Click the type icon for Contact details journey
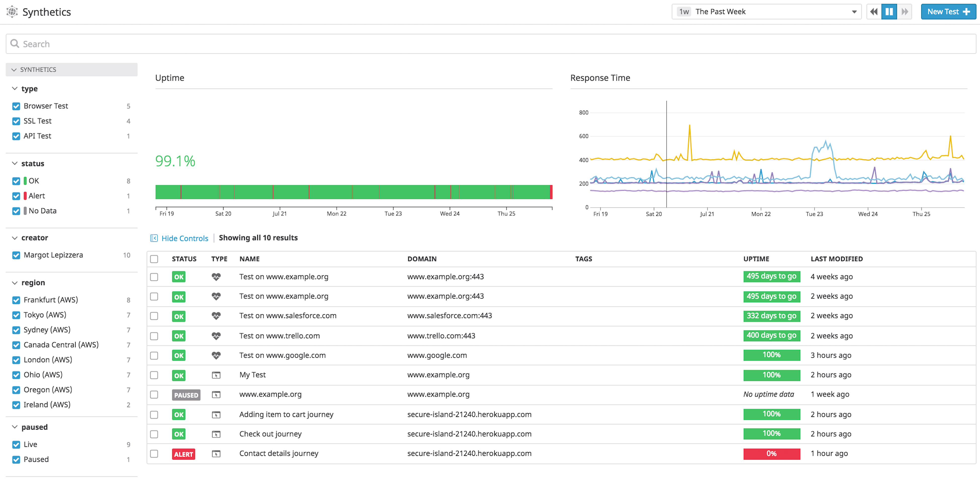 216,454
